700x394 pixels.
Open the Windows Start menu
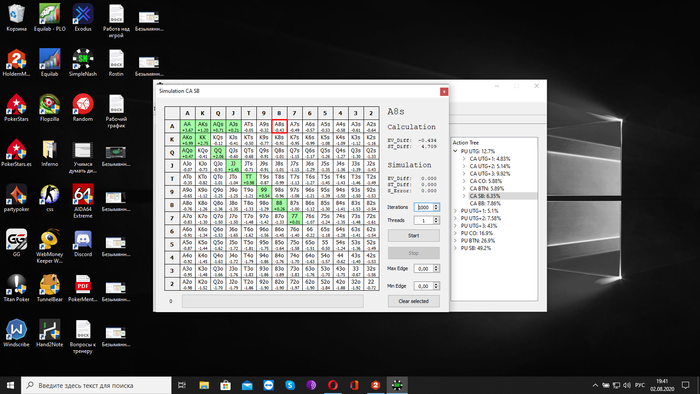[x=10, y=385]
